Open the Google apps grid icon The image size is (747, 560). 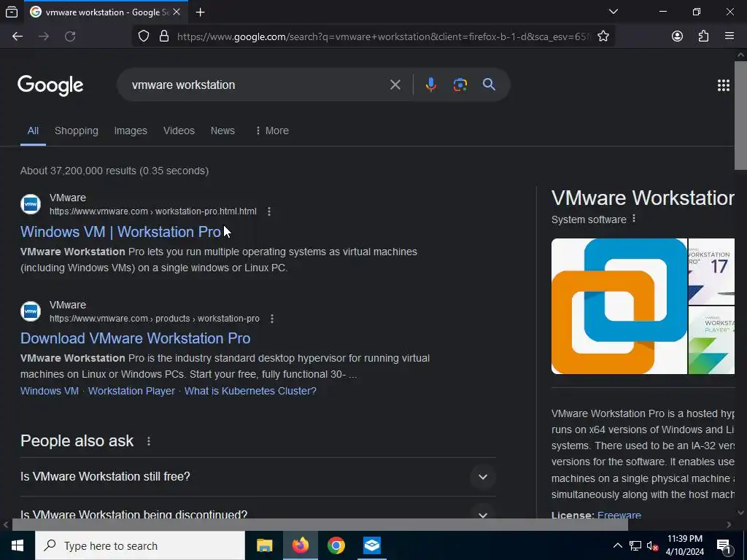click(723, 85)
